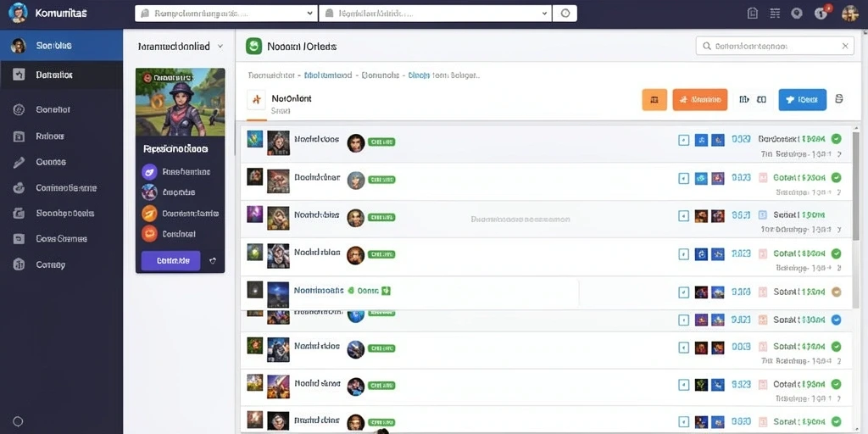Screen dimensions: 868x434
Task: Clear the search field with the X icon
Action: [x=845, y=47]
